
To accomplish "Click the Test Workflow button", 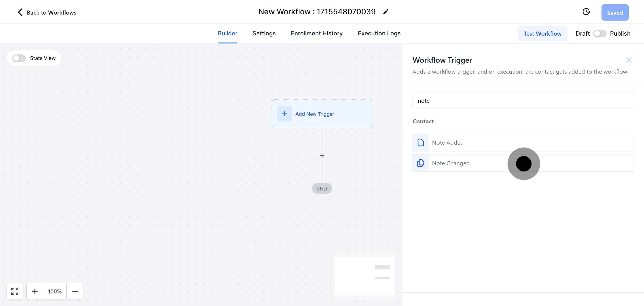I will click(542, 34).
